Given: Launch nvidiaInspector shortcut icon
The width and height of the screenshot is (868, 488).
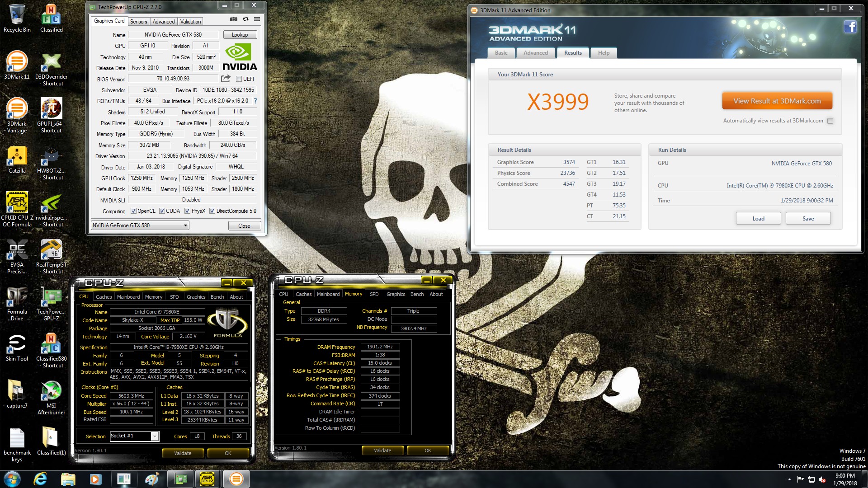Looking at the screenshot, I should coord(51,210).
